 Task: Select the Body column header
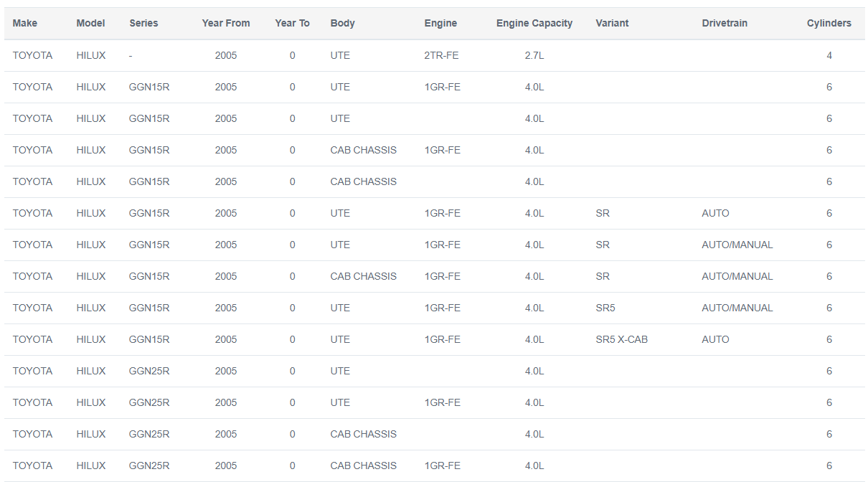(x=343, y=23)
